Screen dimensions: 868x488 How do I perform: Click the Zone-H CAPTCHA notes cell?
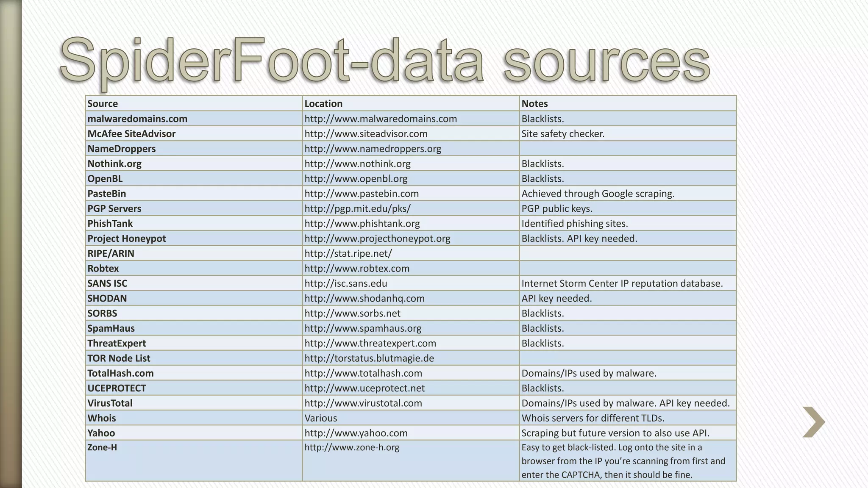[623, 461]
